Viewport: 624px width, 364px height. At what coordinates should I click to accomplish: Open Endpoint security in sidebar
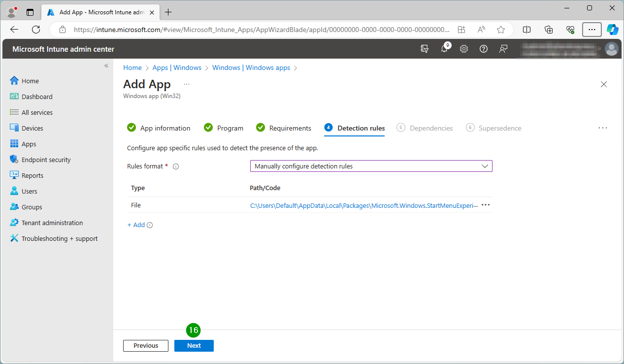46,160
